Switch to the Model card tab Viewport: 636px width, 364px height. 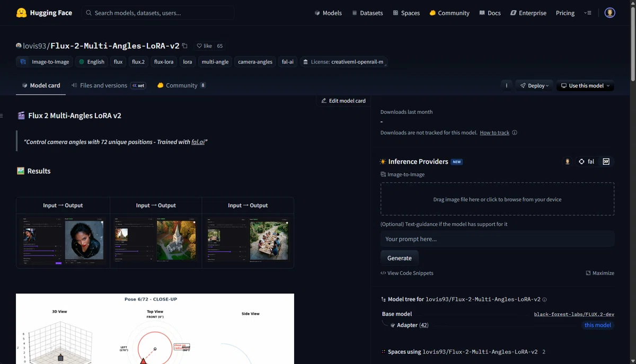coord(41,85)
